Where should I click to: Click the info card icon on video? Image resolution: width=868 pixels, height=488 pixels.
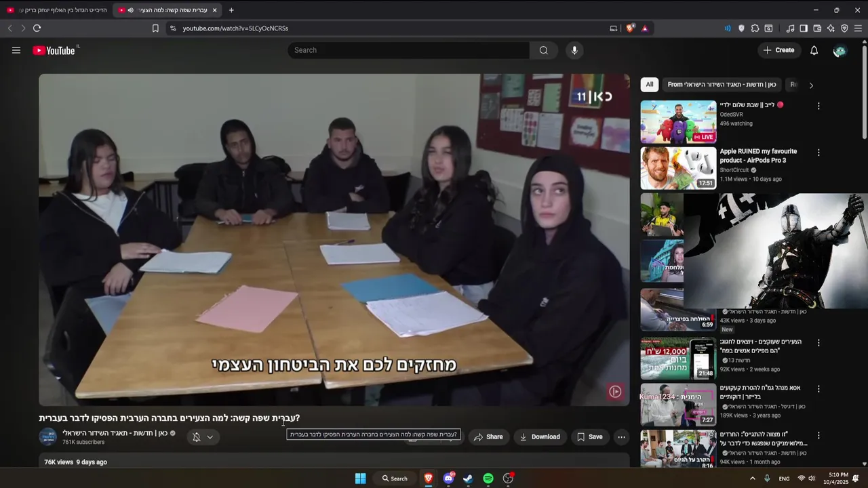coord(615,391)
